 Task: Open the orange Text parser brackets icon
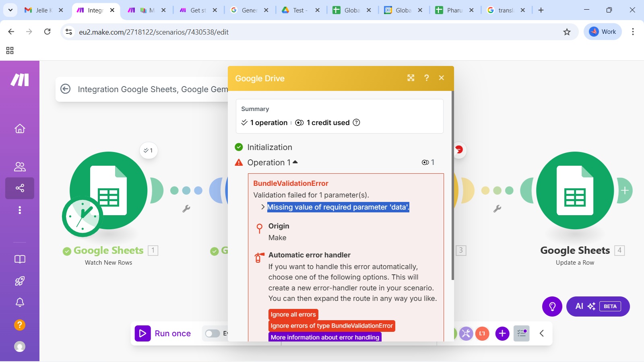482,333
